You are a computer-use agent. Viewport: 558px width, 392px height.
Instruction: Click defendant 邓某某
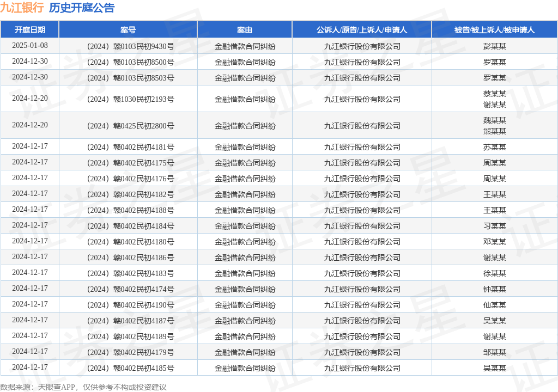[x=495, y=242]
